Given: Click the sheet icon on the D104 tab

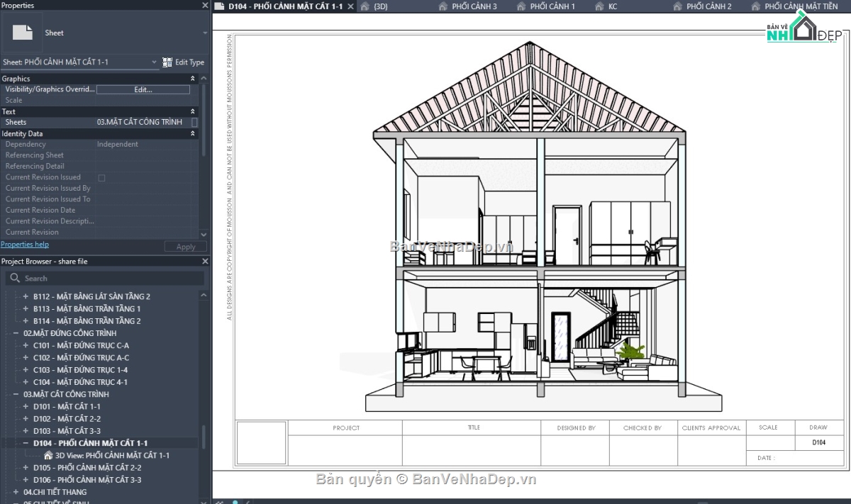Looking at the screenshot, I should click(x=220, y=6).
